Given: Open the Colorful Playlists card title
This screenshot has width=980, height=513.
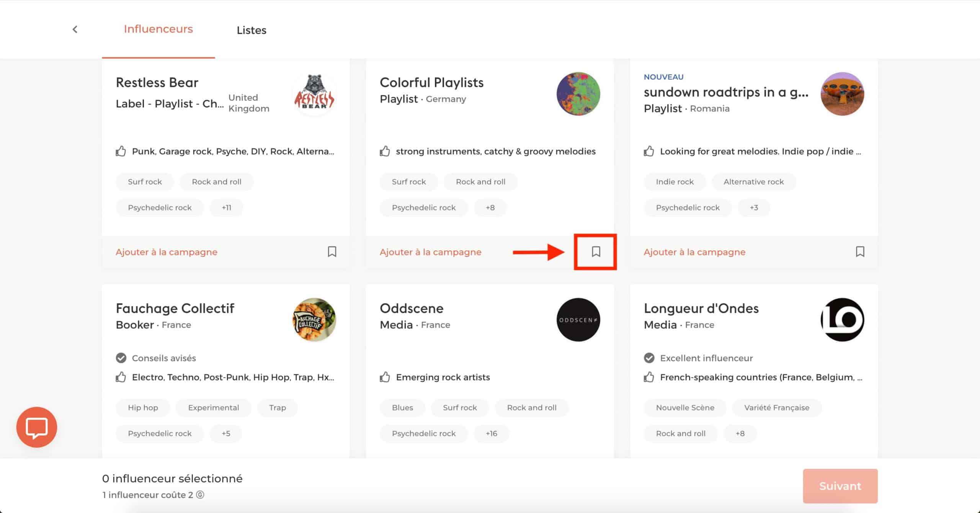Looking at the screenshot, I should coord(431,82).
